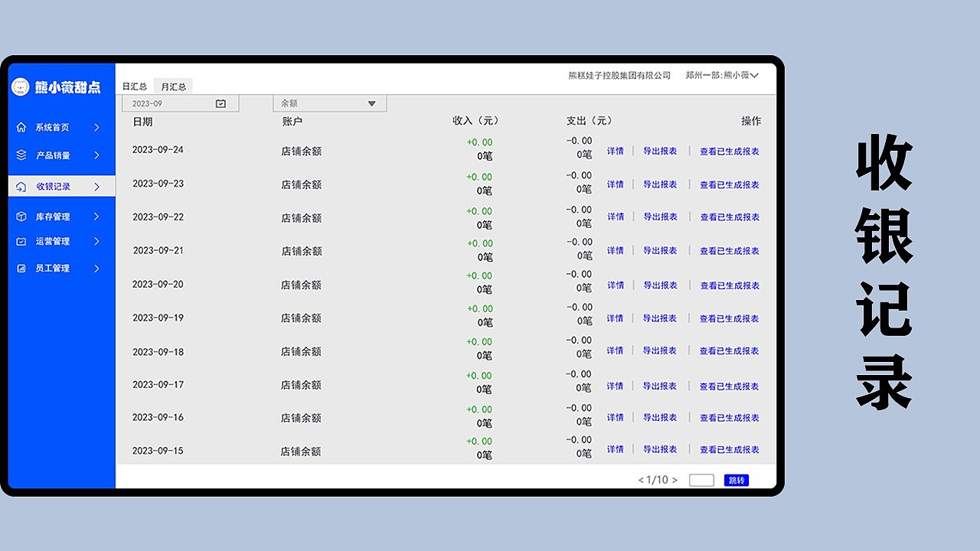Click the icon beside 运营管理
The image size is (980, 551).
21,241
